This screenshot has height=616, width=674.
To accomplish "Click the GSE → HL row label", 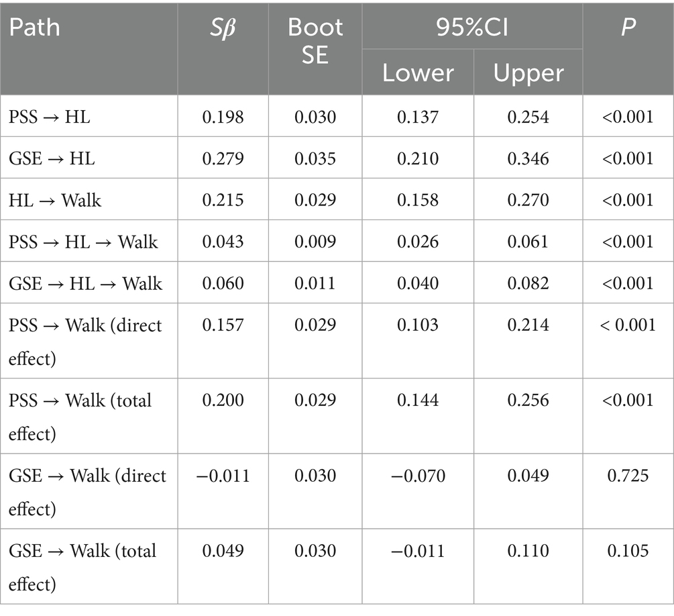I will pyautogui.click(x=51, y=159).
